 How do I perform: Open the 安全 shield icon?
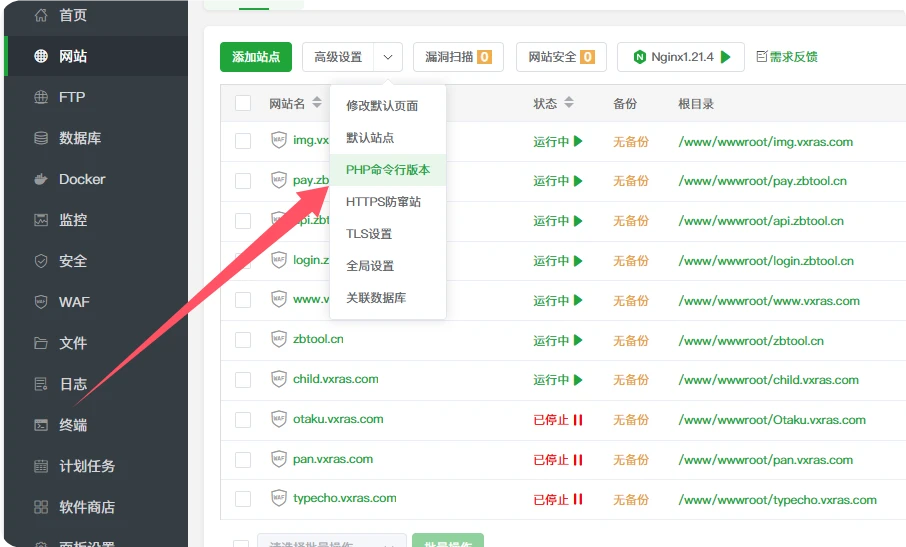(41, 261)
